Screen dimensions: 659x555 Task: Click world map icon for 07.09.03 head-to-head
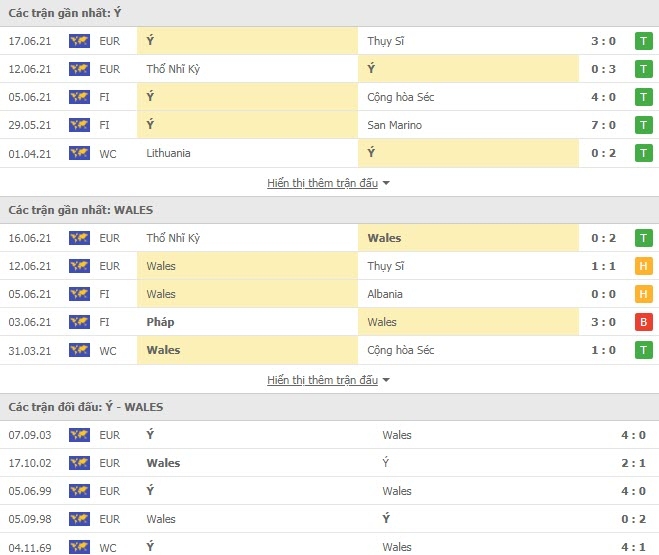(79, 435)
